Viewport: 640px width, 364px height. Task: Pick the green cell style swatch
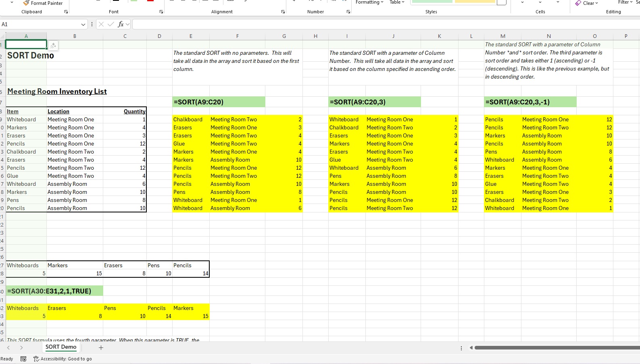[432, 2]
